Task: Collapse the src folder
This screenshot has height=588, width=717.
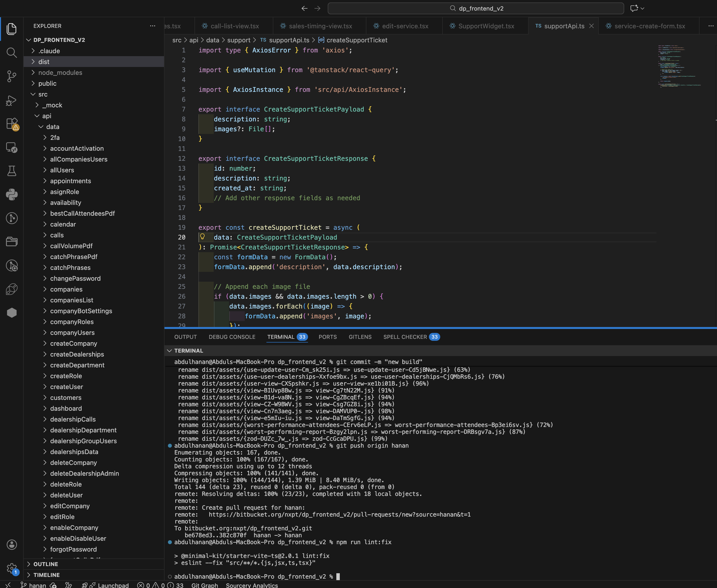Action: click(43, 94)
